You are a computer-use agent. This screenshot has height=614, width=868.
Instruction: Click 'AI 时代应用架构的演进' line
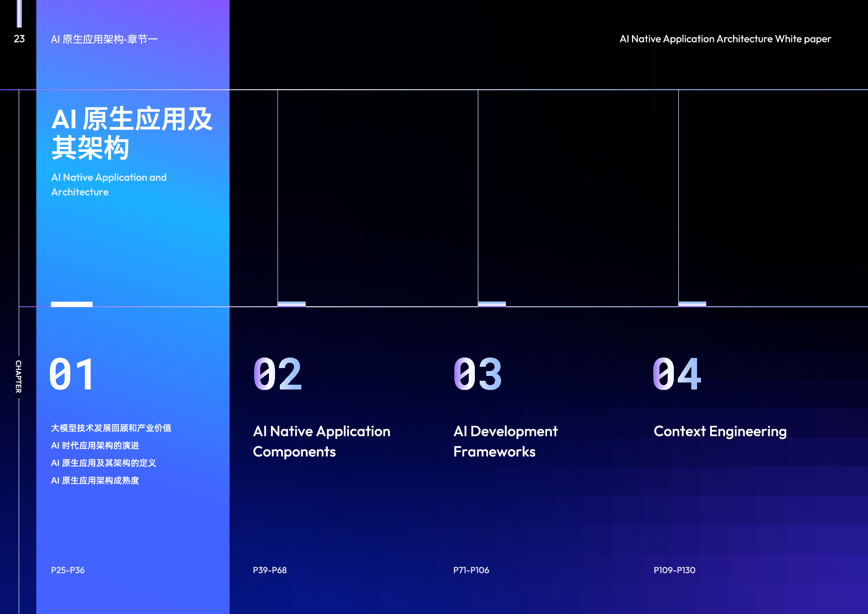95,446
